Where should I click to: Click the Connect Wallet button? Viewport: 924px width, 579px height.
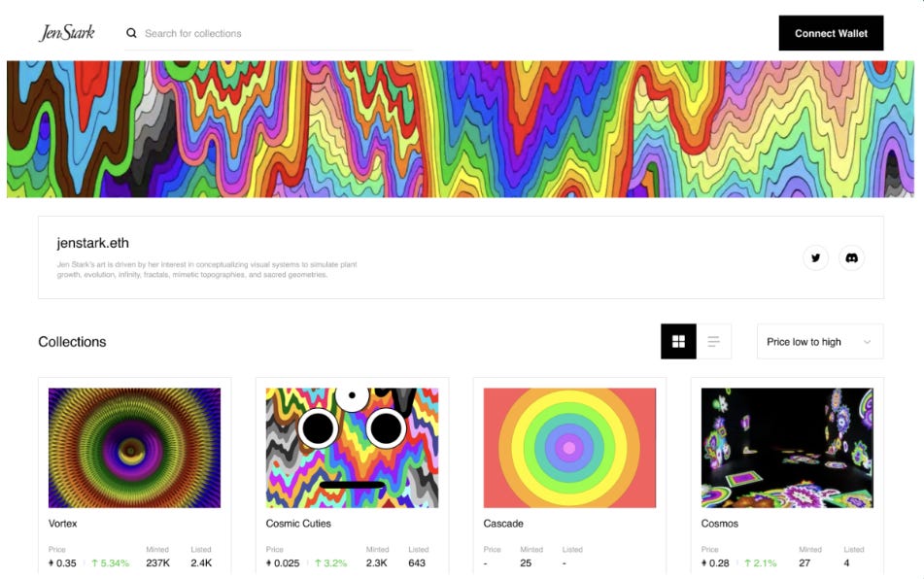tap(831, 33)
